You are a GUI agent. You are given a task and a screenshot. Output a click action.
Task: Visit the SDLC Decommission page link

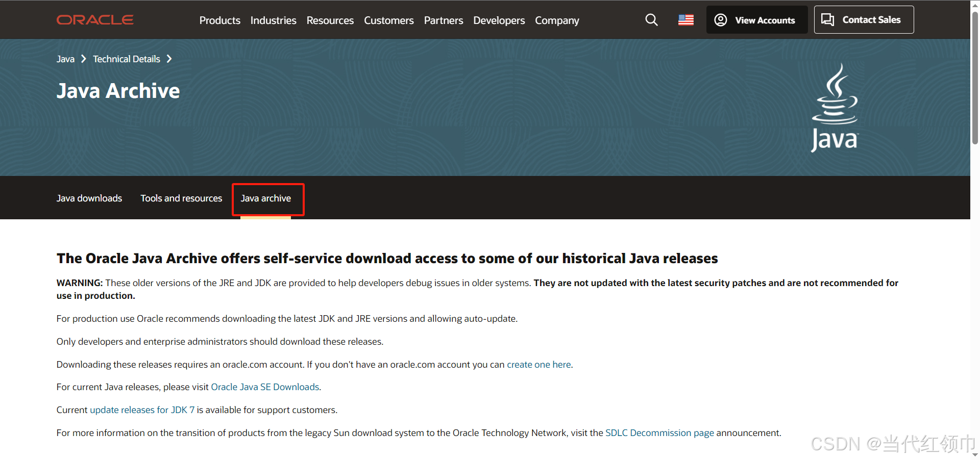[659, 433]
